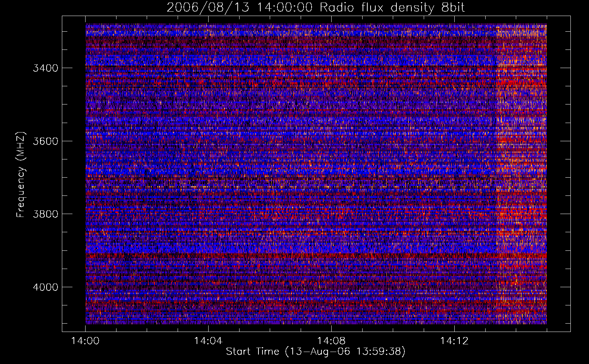This screenshot has width=589, height=364.
Task: Click the 14:08 time axis label
Action: (331, 341)
